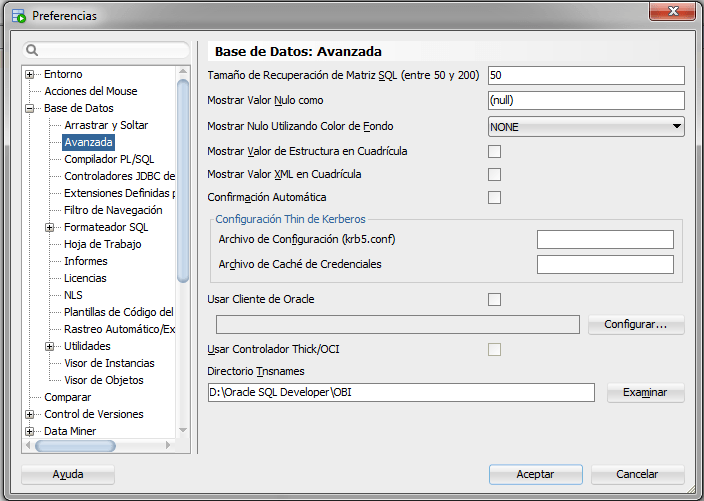Click the Examinar button for Tnsnames

(x=645, y=392)
